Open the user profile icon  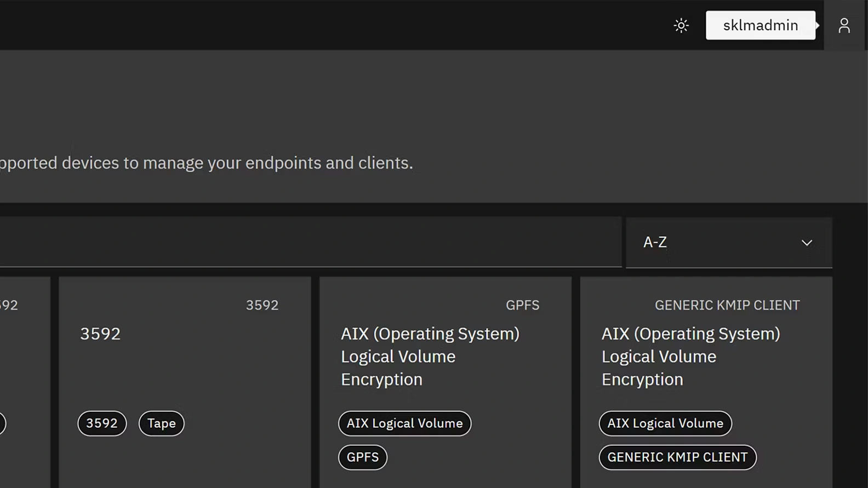(x=844, y=26)
